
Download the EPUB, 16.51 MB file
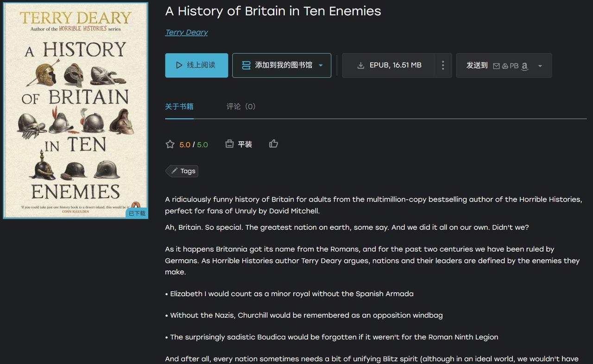click(388, 65)
